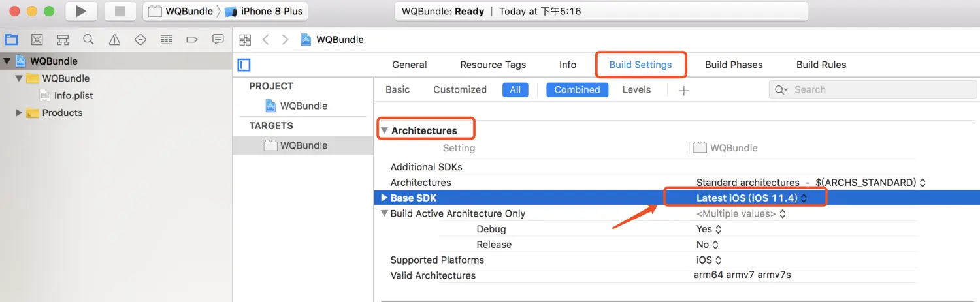Open the related items grid menu
The image size is (980, 302).
click(245, 40)
